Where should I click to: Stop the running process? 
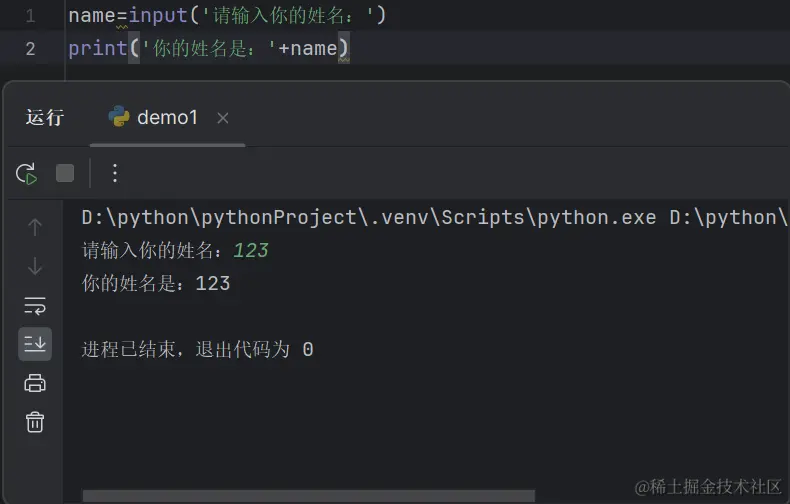coord(65,173)
